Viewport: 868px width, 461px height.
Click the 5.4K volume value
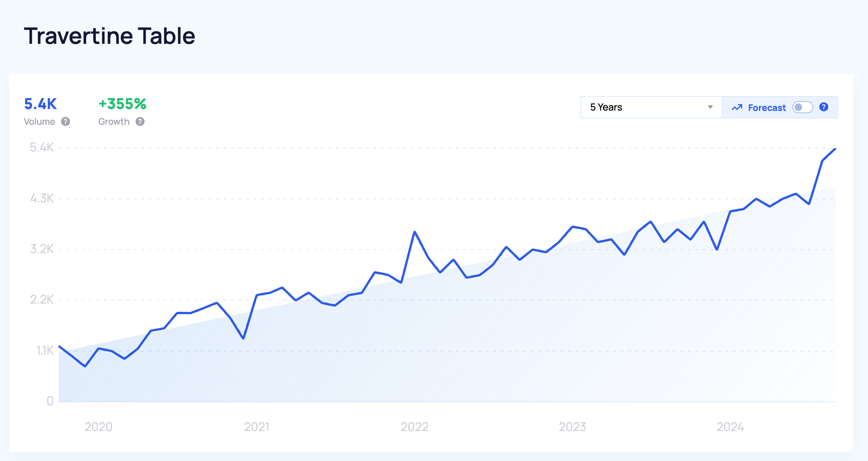tap(40, 104)
